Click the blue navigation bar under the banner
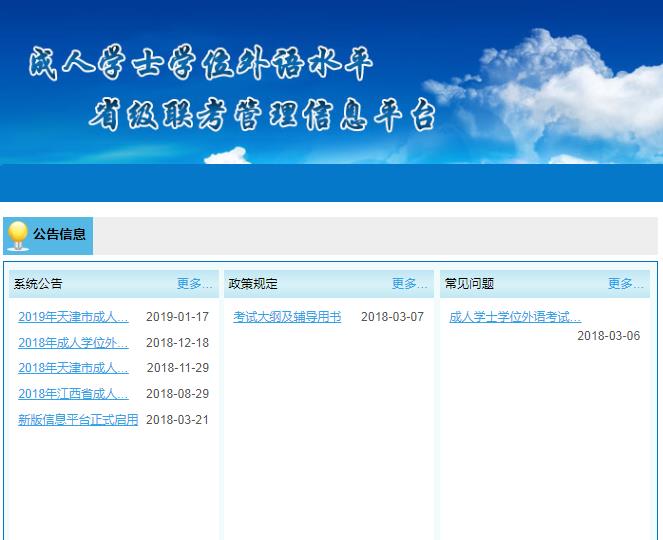Image resolution: width=663 pixels, height=540 pixels. click(331, 183)
